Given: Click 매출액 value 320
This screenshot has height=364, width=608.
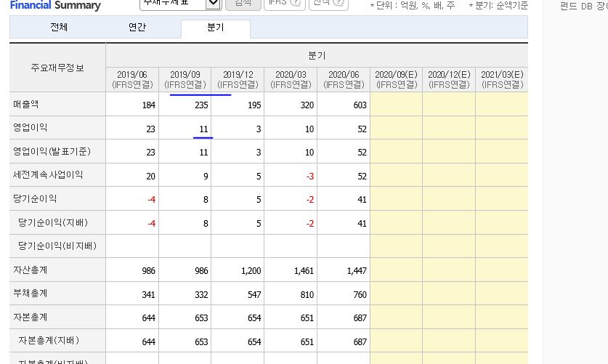Looking at the screenshot, I should (307, 105).
